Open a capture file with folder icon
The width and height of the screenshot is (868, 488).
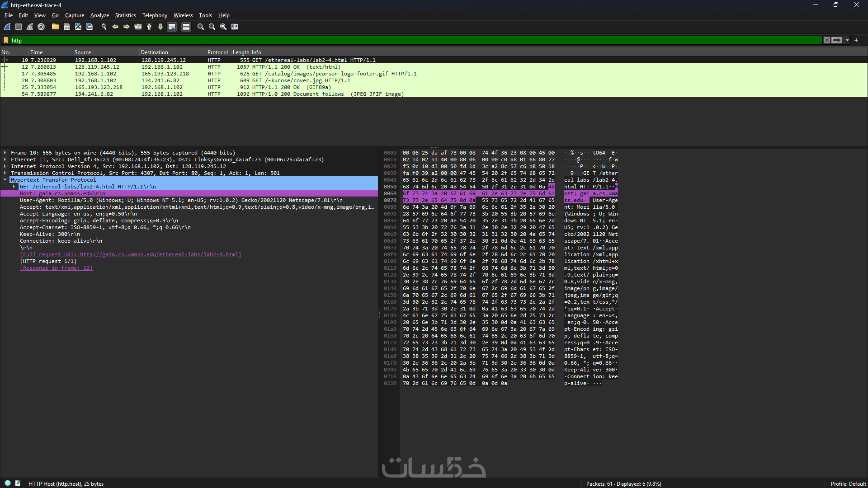[55, 27]
